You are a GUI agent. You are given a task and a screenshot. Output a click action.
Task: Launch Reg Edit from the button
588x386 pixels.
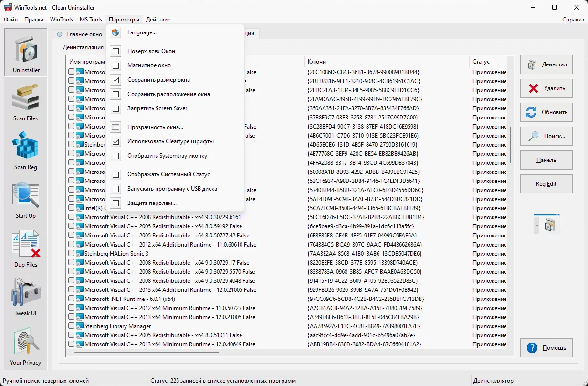coord(546,184)
